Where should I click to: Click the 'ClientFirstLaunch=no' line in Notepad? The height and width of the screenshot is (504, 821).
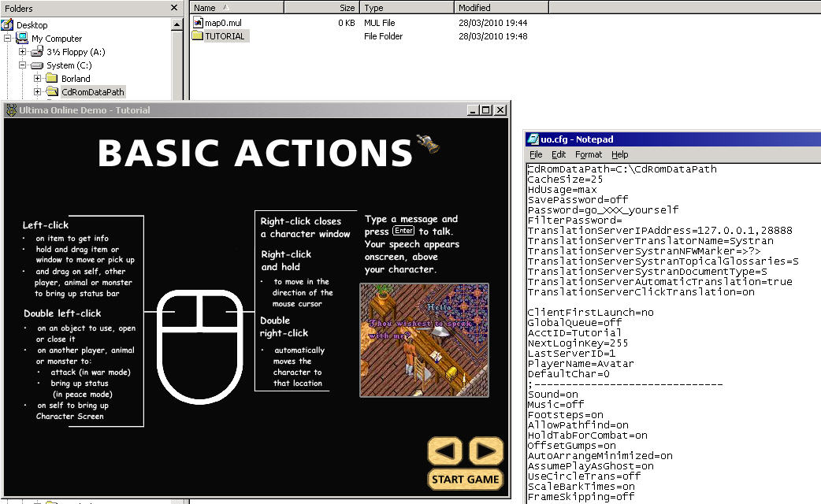tap(591, 313)
